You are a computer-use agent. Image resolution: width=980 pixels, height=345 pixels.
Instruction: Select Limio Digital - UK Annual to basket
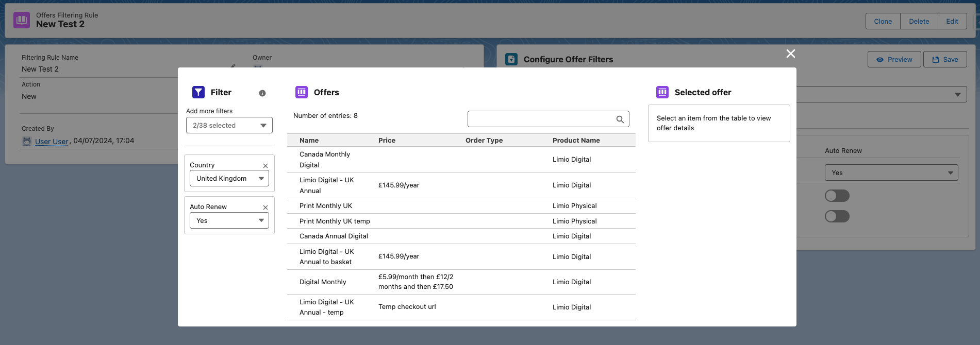[x=461, y=256]
